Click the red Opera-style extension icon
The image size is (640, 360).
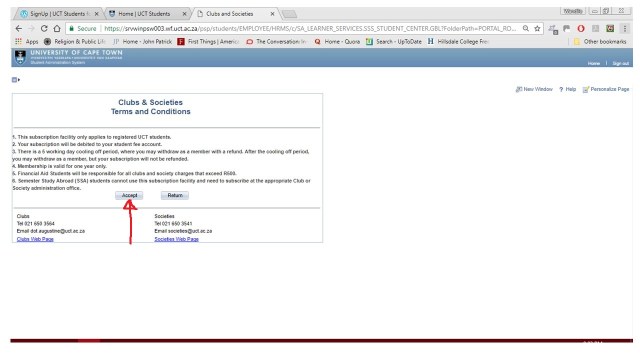pos(581,29)
